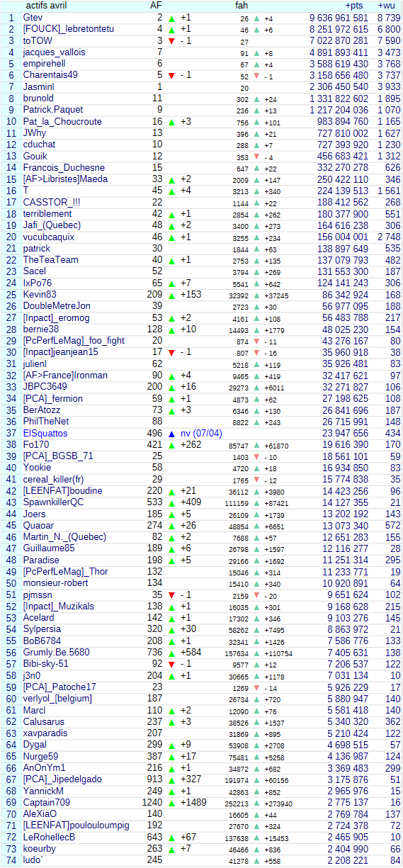This screenshot has width=403, height=868.
Task: Click the blue arrow in ElSquattos row
Action: [172, 433]
